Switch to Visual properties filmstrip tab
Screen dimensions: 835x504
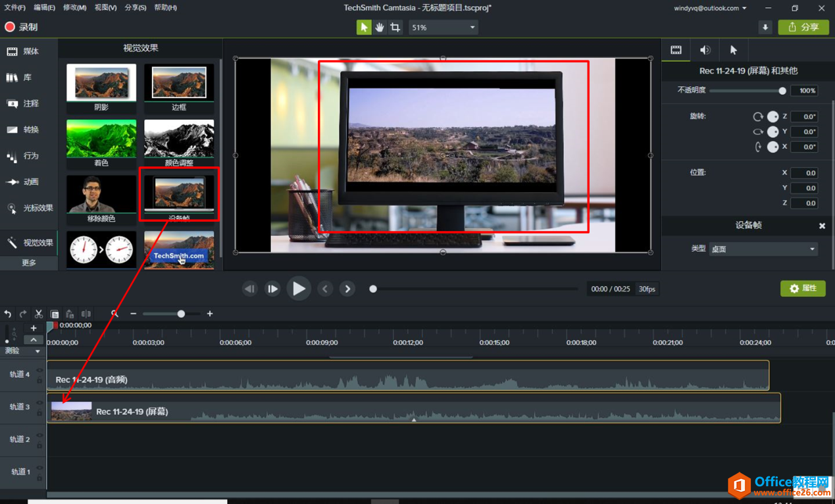(676, 50)
